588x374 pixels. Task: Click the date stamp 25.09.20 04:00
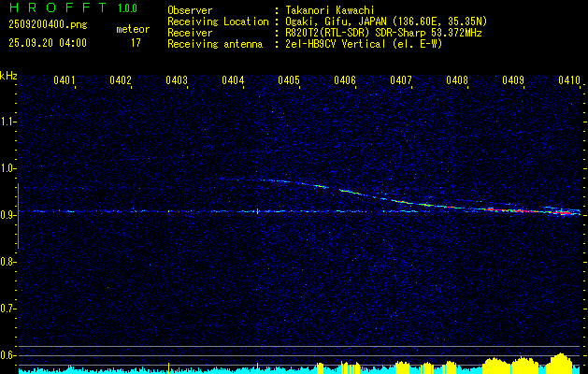pyautogui.click(x=48, y=43)
